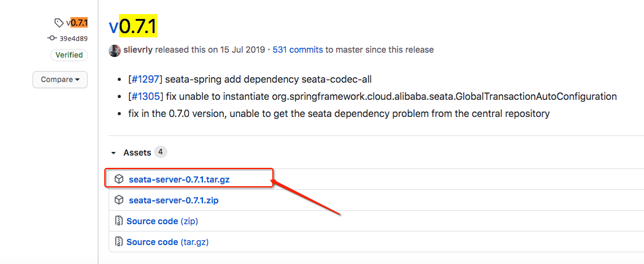Screen dimensions: 644x264
Task: Open issue #1305 link
Action: point(146,97)
